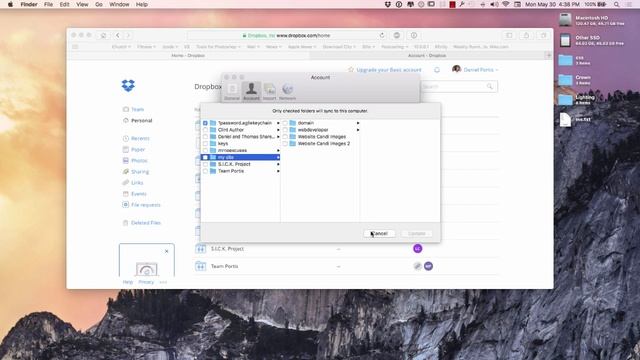Image resolution: width=640 pixels, height=360 pixels.
Task: Click the notifications bell in the Dropbox page
Action: coord(437,70)
